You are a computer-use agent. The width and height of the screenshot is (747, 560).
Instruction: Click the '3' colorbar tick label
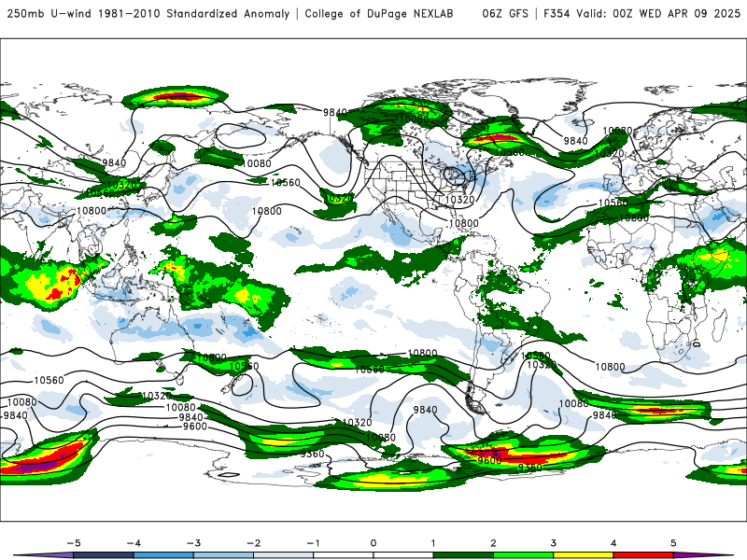coord(554,543)
